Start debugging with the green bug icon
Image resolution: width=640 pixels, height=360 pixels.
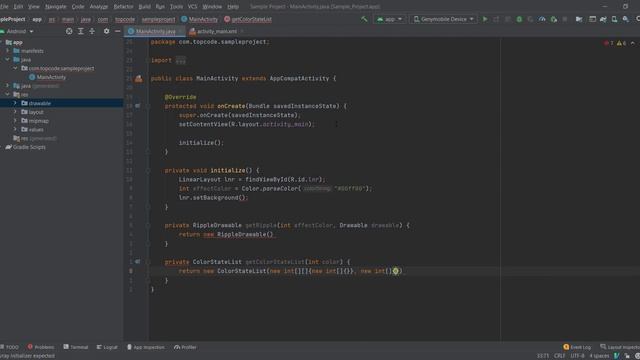click(x=519, y=19)
